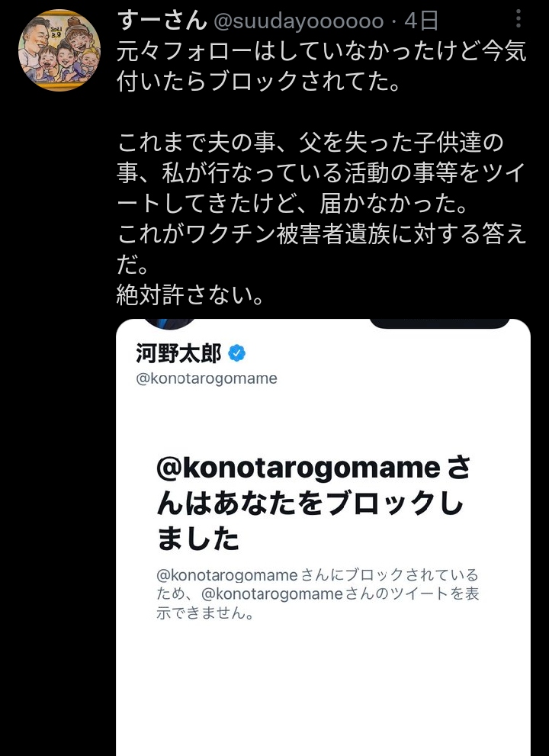The width and height of the screenshot is (549, 756).
Task: Open すーさん's profile avatar picture
Action: tap(59, 50)
